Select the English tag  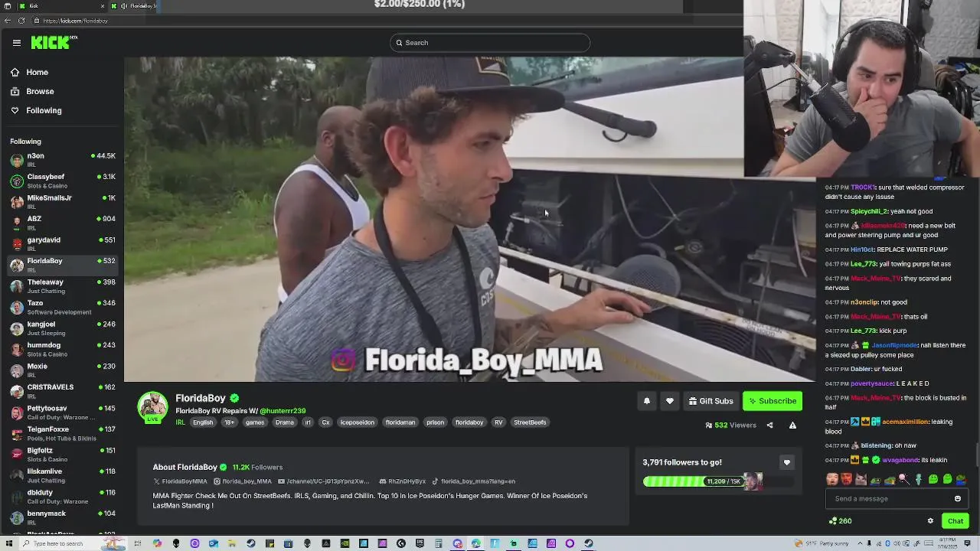[x=203, y=422]
